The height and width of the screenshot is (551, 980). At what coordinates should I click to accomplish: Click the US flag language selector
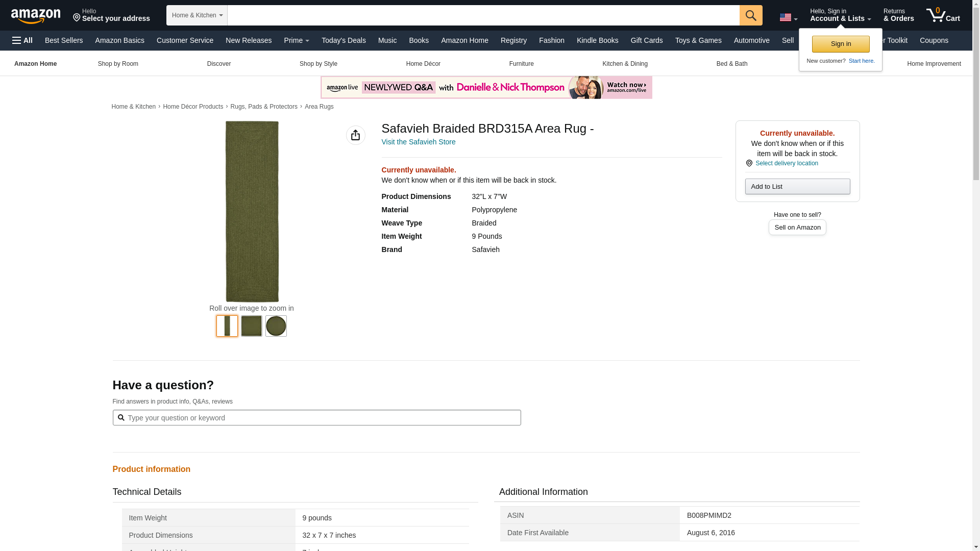788,17
